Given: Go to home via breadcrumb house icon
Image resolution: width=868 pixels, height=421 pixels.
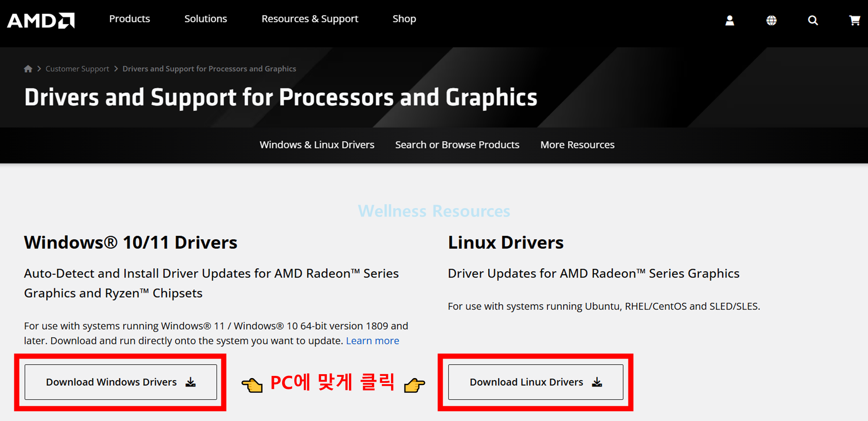Looking at the screenshot, I should click(28, 69).
